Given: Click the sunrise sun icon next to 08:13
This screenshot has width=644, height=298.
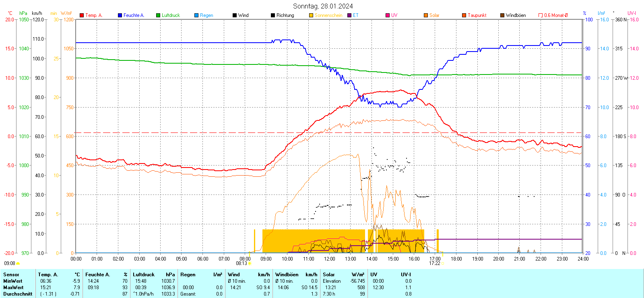Looking at the screenshot, I should click(x=250, y=263).
